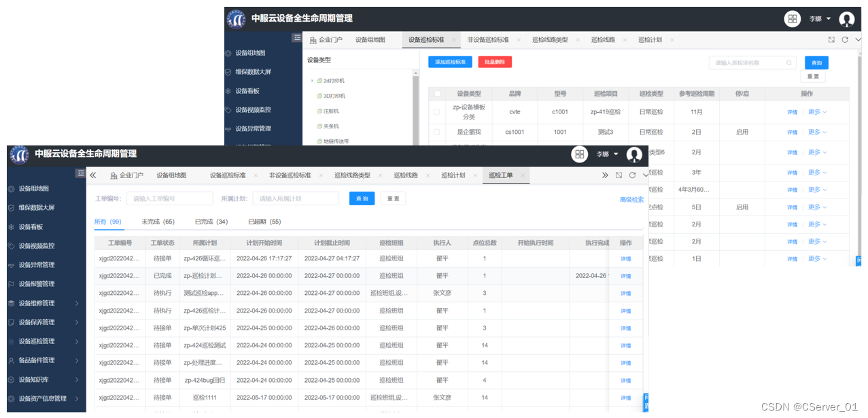Close the 巡检线路 tab in the back window

click(625, 40)
